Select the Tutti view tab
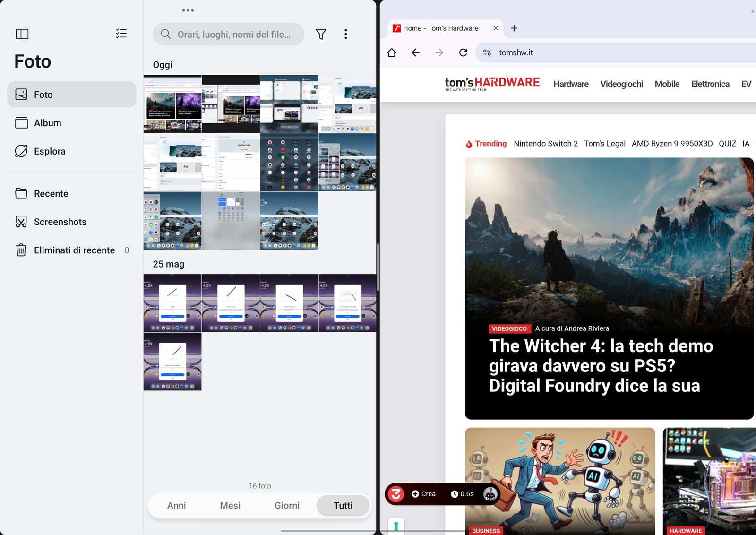 click(x=343, y=506)
